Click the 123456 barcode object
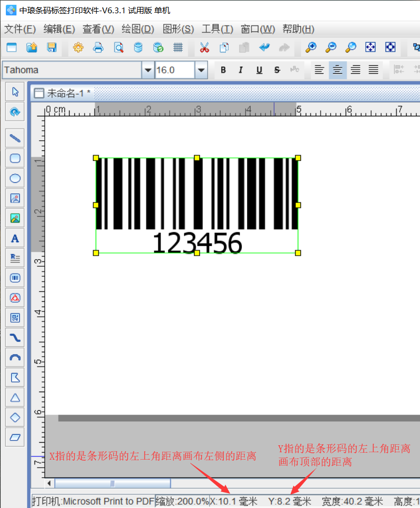Viewport: 420px width, 508px height. (x=197, y=206)
